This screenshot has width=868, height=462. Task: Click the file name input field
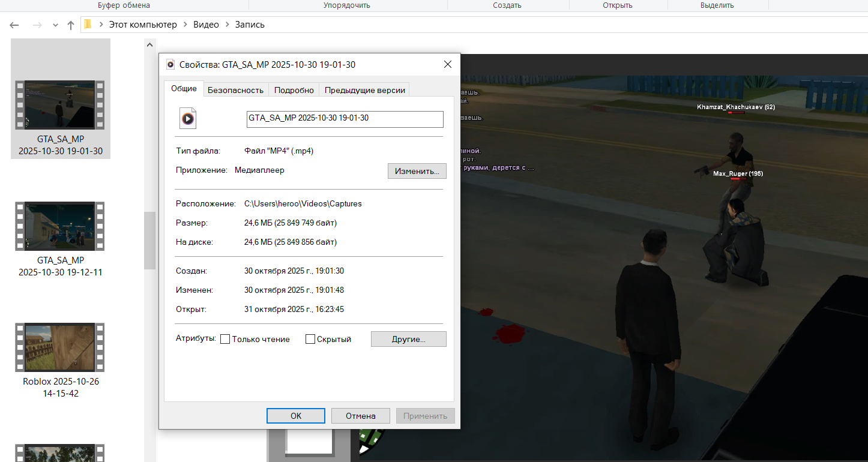click(345, 119)
